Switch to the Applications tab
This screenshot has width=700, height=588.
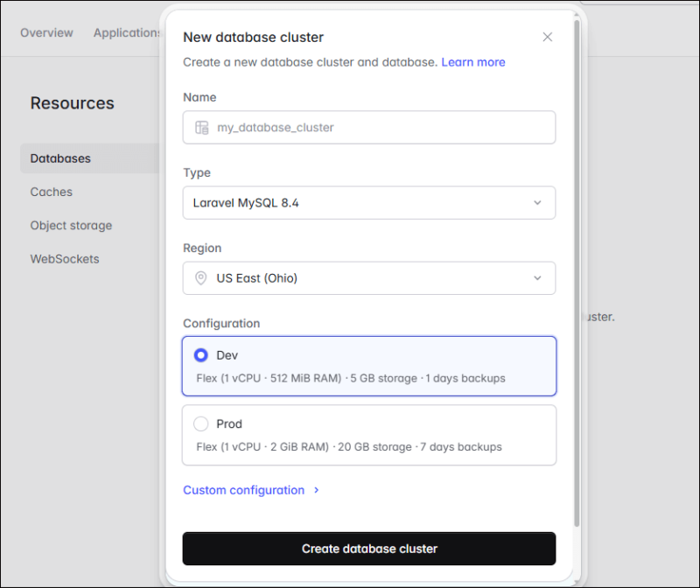tap(127, 32)
